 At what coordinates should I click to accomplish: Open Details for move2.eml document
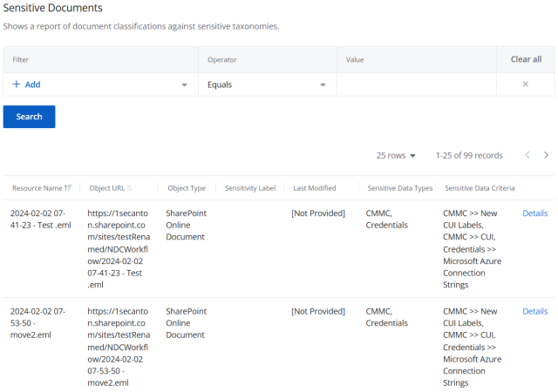534,311
